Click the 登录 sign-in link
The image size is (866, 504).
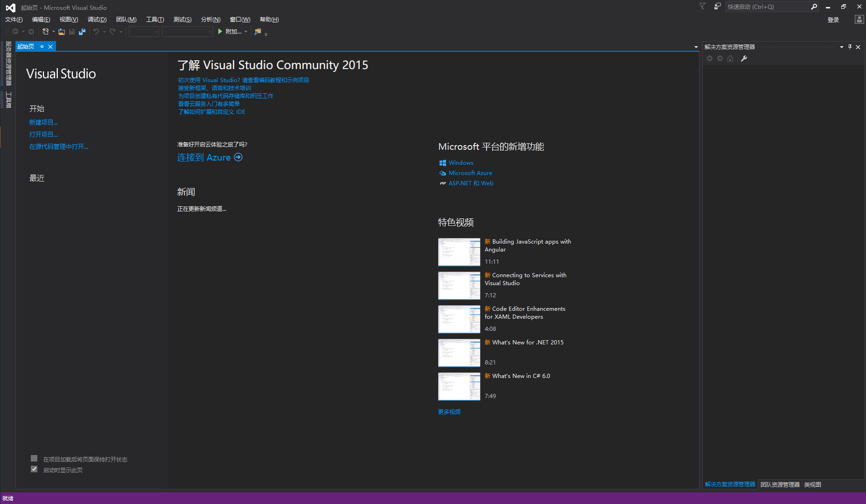click(x=833, y=20)
